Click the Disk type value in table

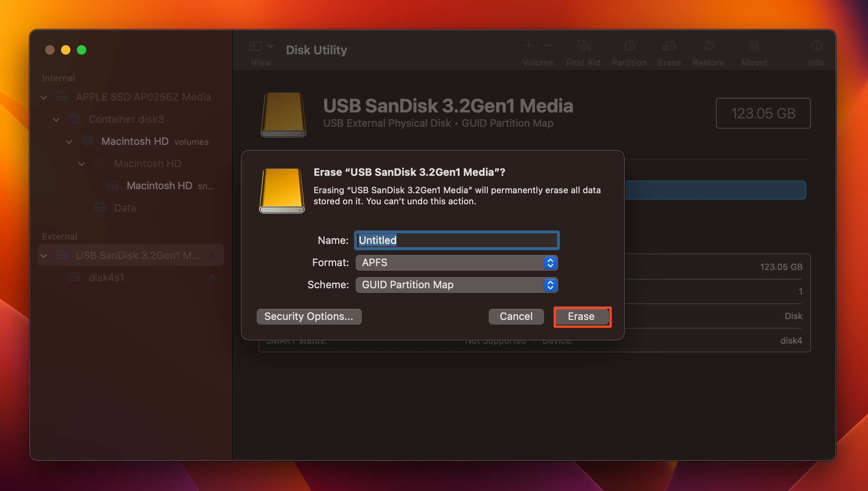(794, 316)
